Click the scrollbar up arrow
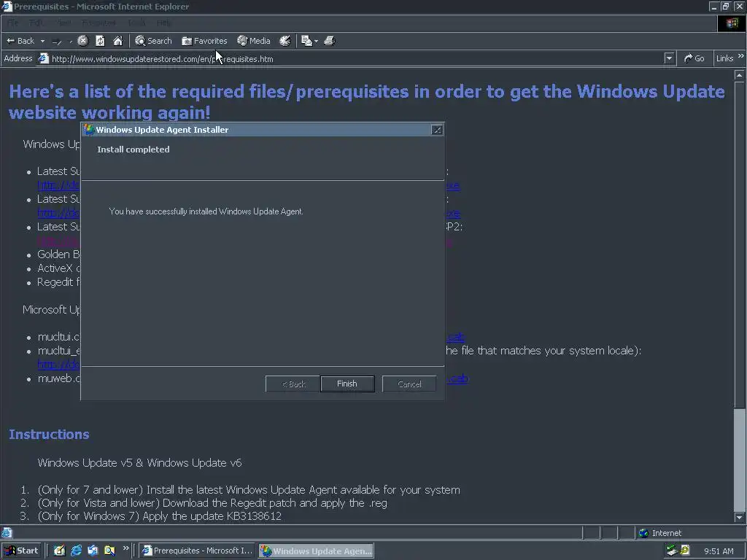The image size is (747, 560). 740,75
